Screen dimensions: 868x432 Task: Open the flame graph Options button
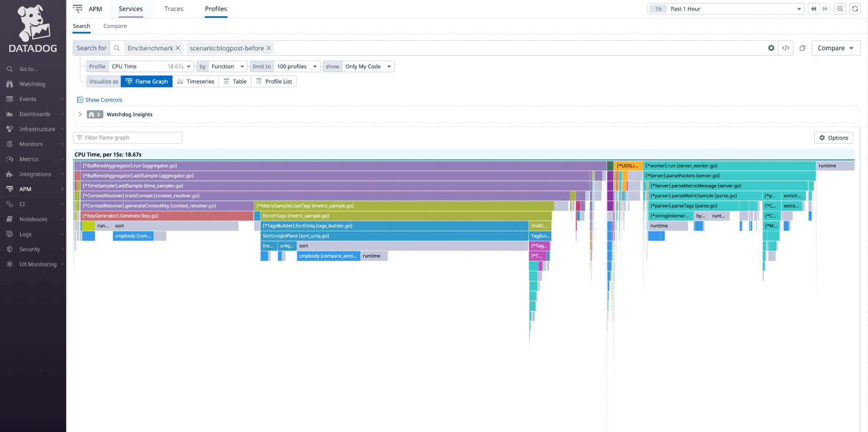833,137
